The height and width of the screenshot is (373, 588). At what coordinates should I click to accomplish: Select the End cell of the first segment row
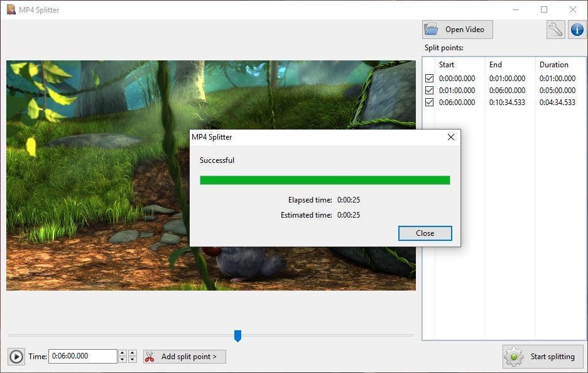[507, 79]
